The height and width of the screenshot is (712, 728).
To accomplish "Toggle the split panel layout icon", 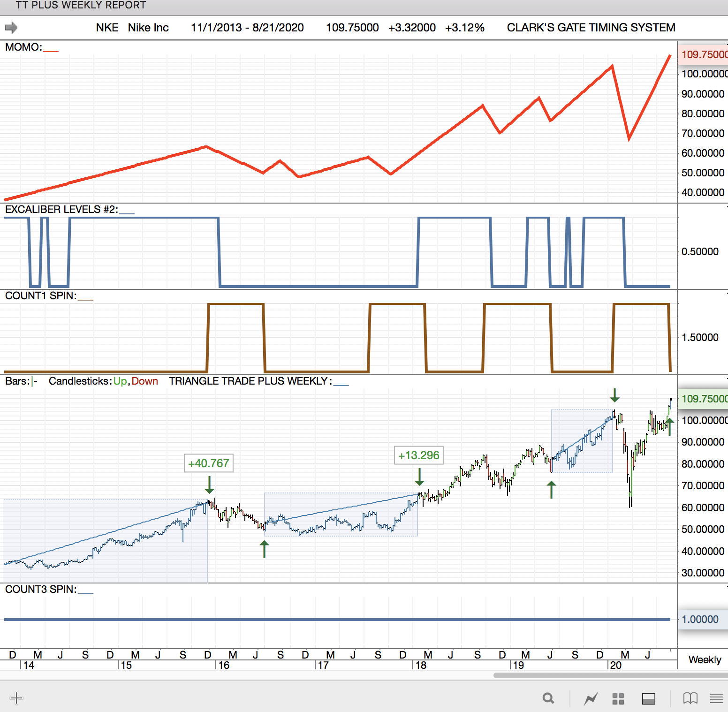I will pos(649,698).
